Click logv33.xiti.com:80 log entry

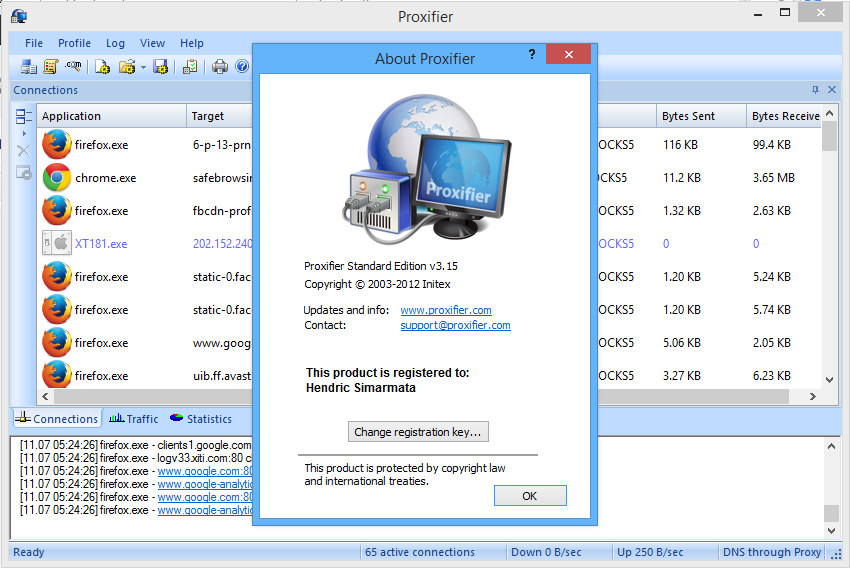[136, 458]
